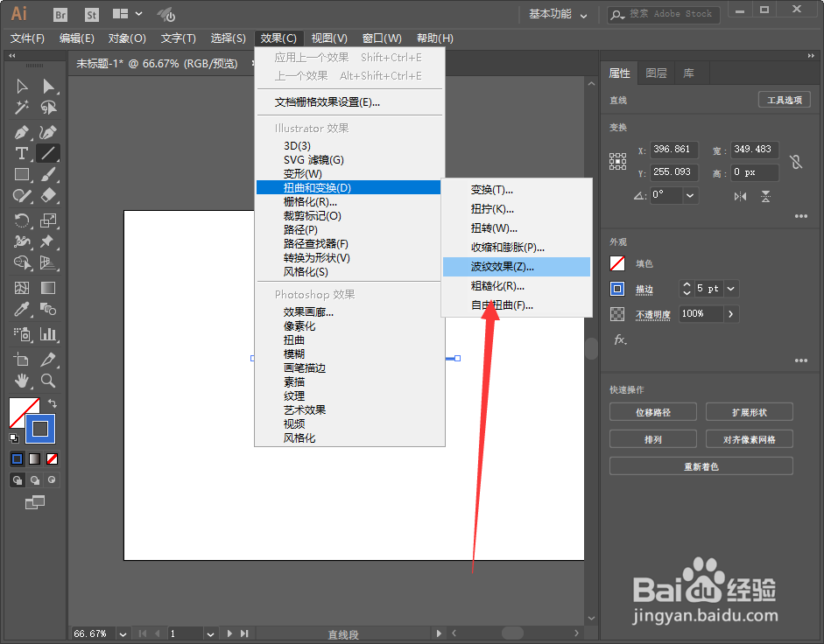Select the Direct Selection tool
824x644 pixels.
tap(48, 86)
